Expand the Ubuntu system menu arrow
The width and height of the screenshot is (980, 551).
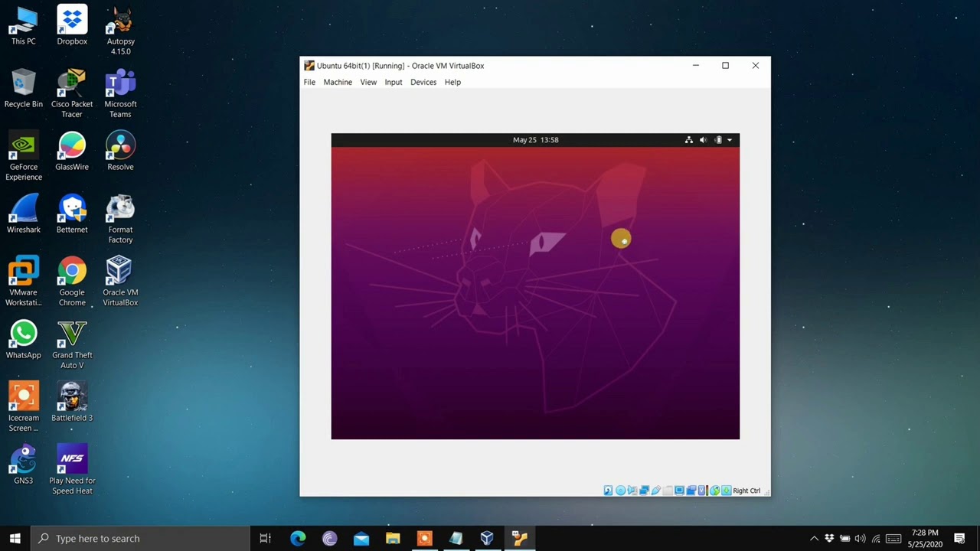(730, 140)
